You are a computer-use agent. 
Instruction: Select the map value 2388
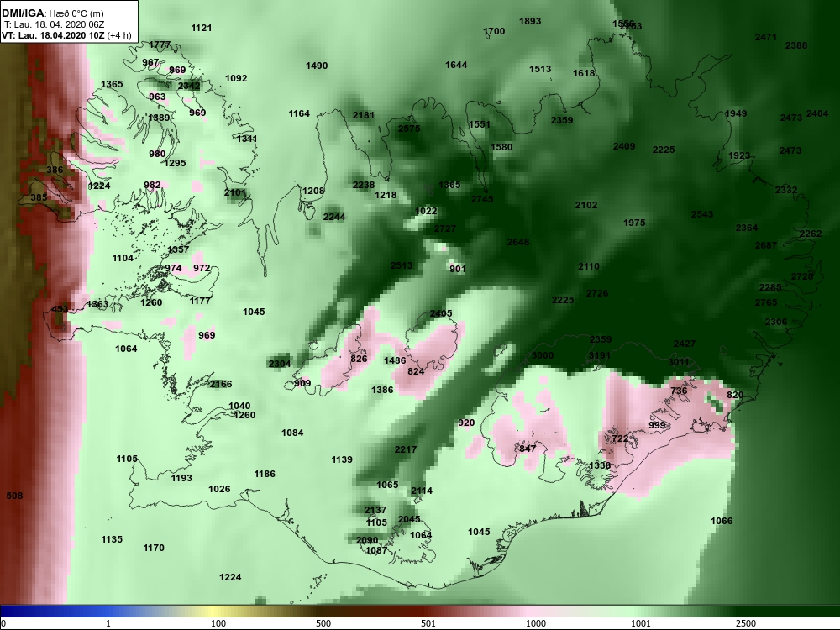(x=796, y=45)
